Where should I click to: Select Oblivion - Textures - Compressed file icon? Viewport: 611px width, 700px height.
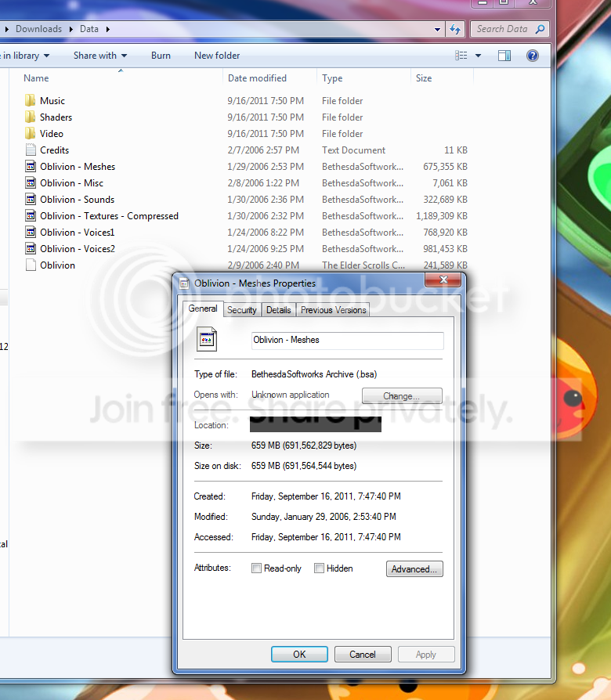point(31,215)
